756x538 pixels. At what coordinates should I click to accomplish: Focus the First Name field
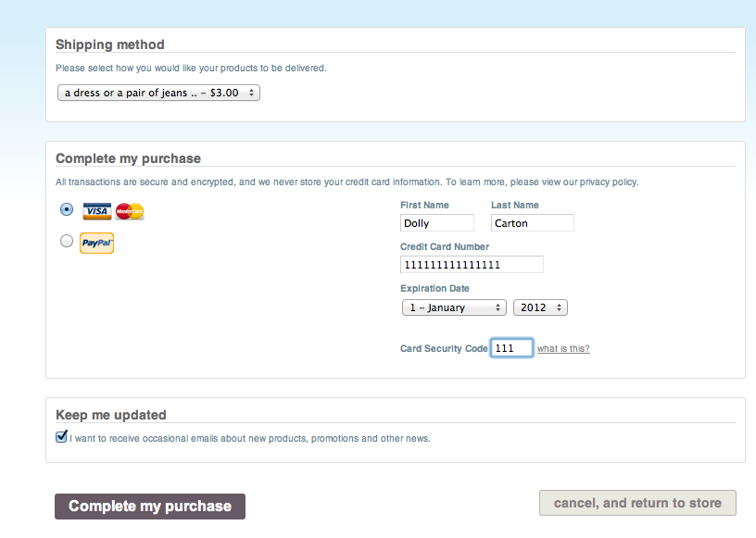coord(436,223)
